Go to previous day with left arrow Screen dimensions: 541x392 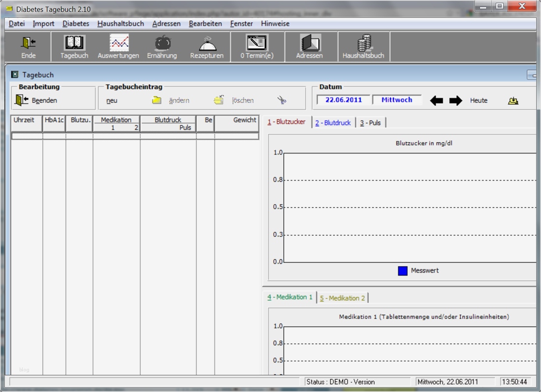[436, 101]
